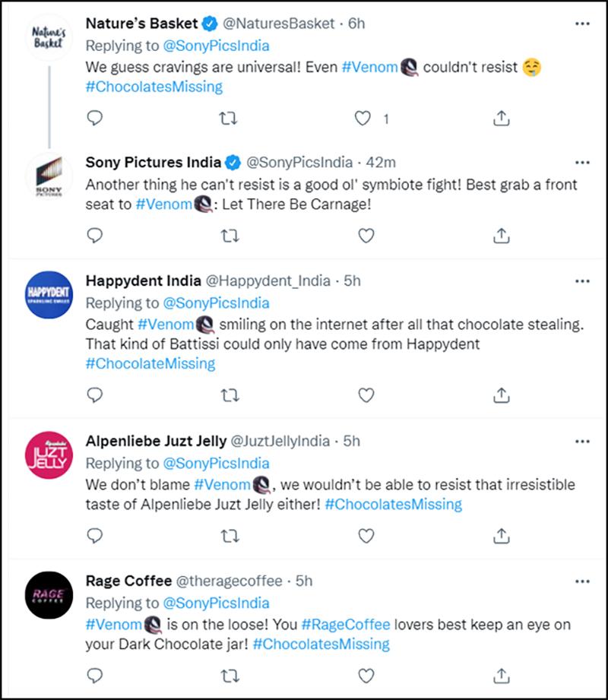Image resolution: width=608 pixels, height=700 pixels.
Task: Like the Happydent India tweet
Action: coord(366,395)
